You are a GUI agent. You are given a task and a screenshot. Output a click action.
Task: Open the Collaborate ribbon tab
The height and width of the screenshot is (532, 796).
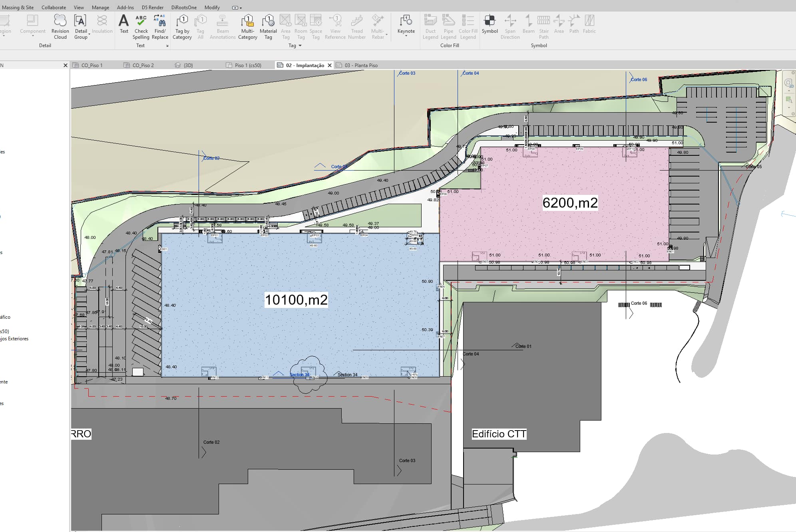(x=54, y=7)
